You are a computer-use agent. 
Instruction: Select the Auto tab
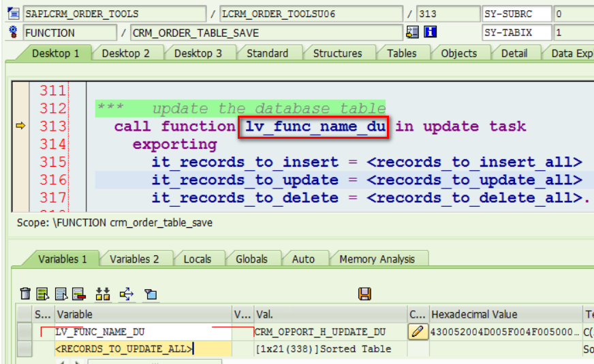point(303,259)
